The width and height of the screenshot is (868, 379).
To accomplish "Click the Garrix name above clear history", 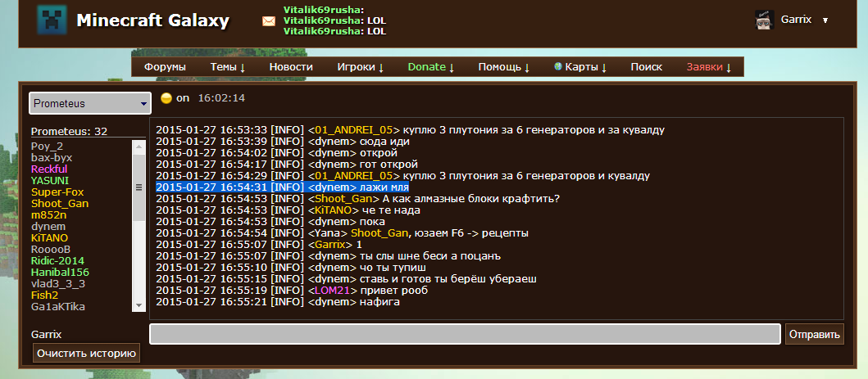I will [47, 334].
